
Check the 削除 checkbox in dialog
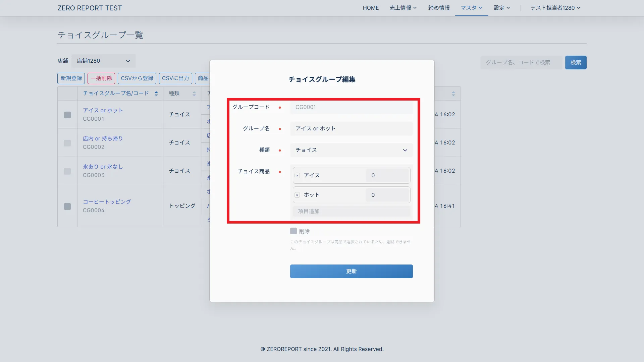293,231
